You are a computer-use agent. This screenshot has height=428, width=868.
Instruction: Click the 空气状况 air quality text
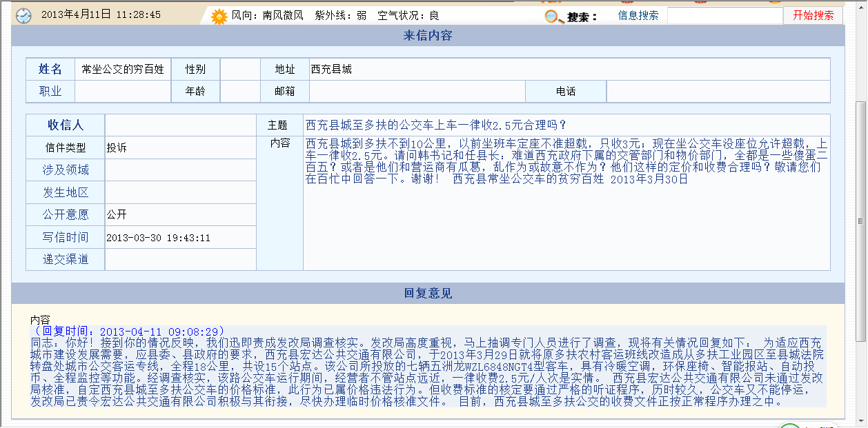click(x=408, y=15)
